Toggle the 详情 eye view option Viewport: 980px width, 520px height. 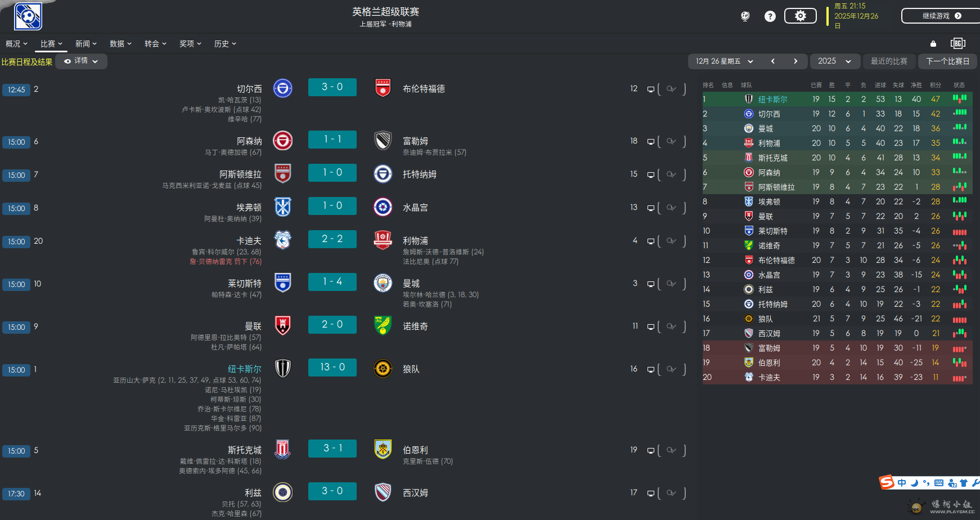81,61
